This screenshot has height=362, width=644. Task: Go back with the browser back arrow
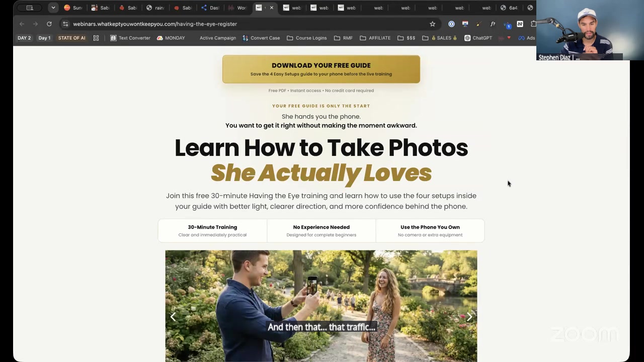click(x=22, y=24)
